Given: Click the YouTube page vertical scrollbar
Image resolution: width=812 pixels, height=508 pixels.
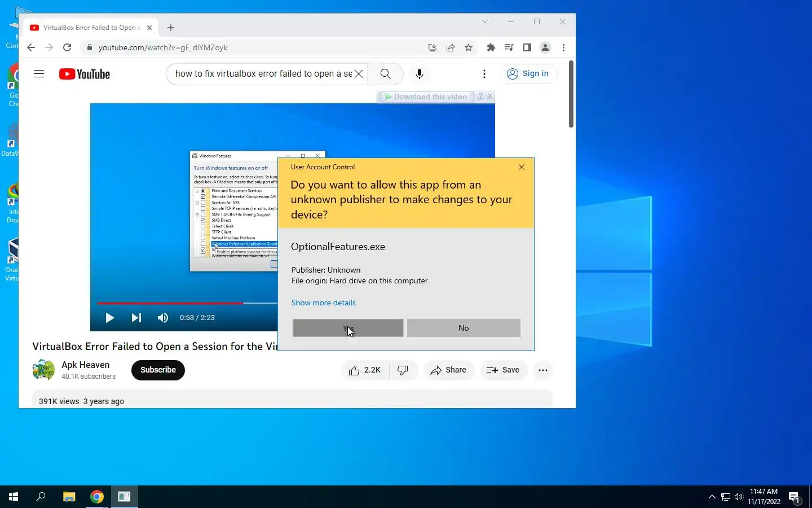Looking at the screenshot, I should [x=571, y=94].
